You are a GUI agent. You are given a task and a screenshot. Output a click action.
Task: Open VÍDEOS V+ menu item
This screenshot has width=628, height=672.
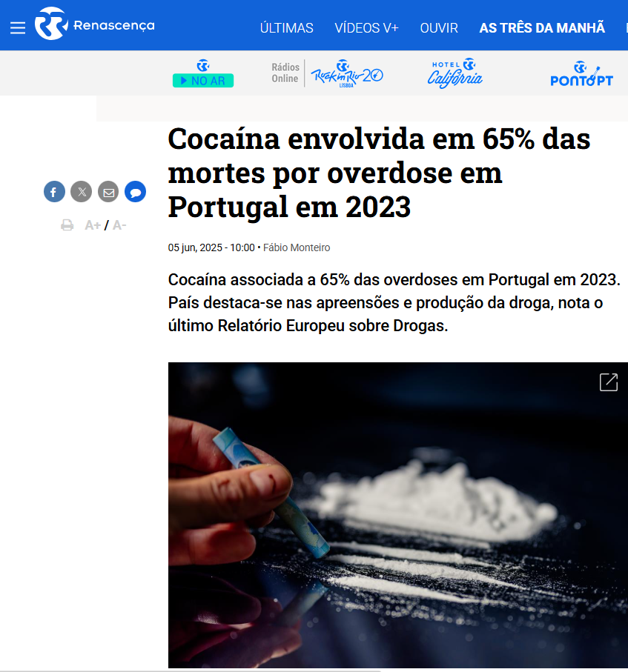click(366, 28)
